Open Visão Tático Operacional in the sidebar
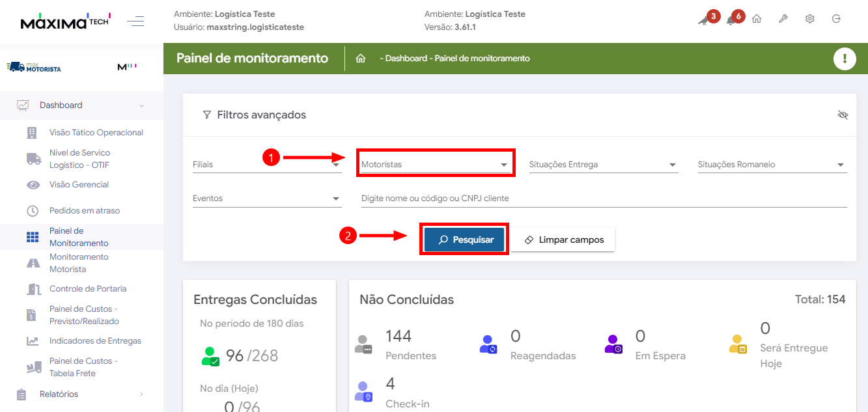 pyautogui.click(x=96, y=133)
